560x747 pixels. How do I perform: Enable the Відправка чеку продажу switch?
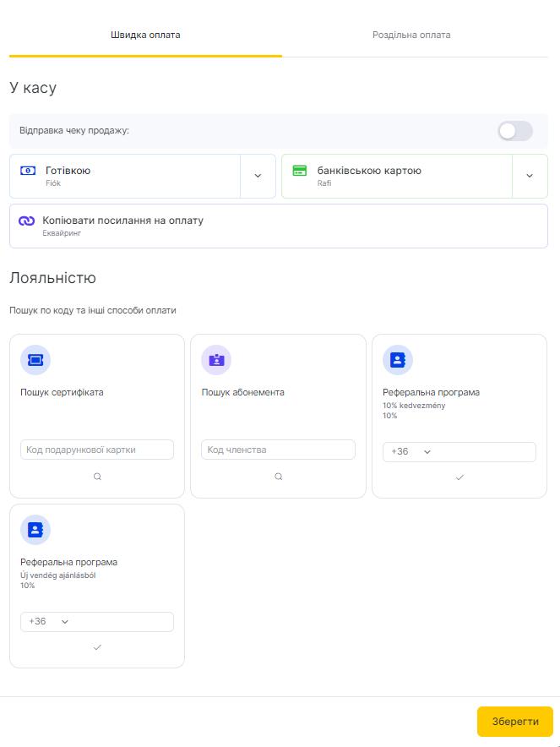point(514,131)
